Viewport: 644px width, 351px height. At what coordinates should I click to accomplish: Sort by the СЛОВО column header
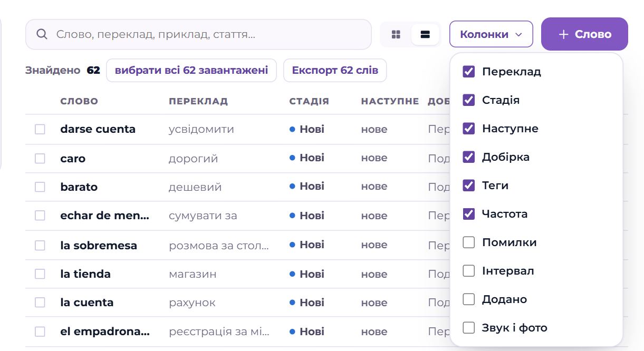79,101
